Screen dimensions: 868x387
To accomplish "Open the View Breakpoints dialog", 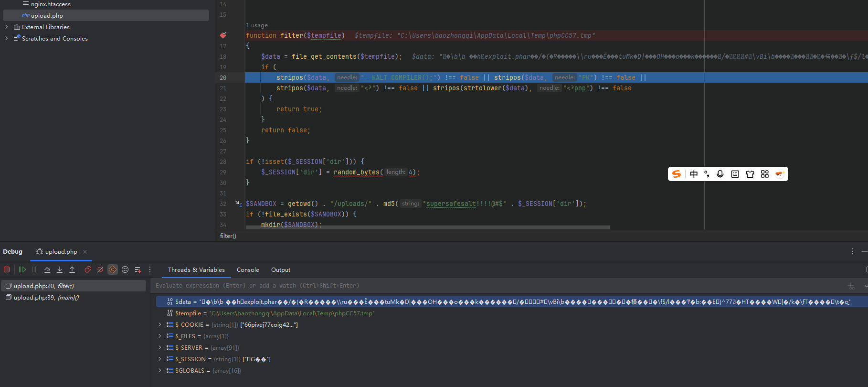I will (88, 269).
